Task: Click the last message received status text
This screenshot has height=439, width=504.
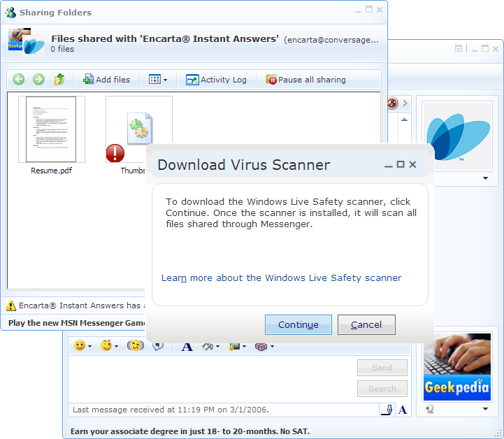Action: tap(171, 410)
